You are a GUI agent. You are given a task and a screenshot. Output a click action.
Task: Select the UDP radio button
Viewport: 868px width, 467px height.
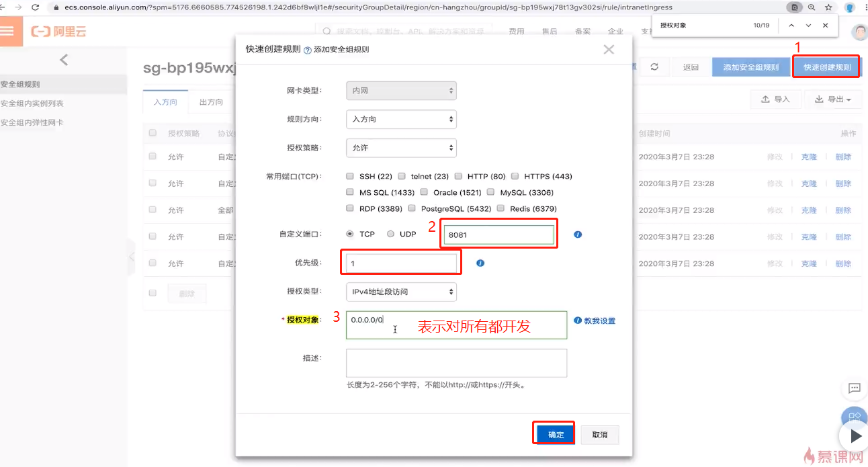390,234
